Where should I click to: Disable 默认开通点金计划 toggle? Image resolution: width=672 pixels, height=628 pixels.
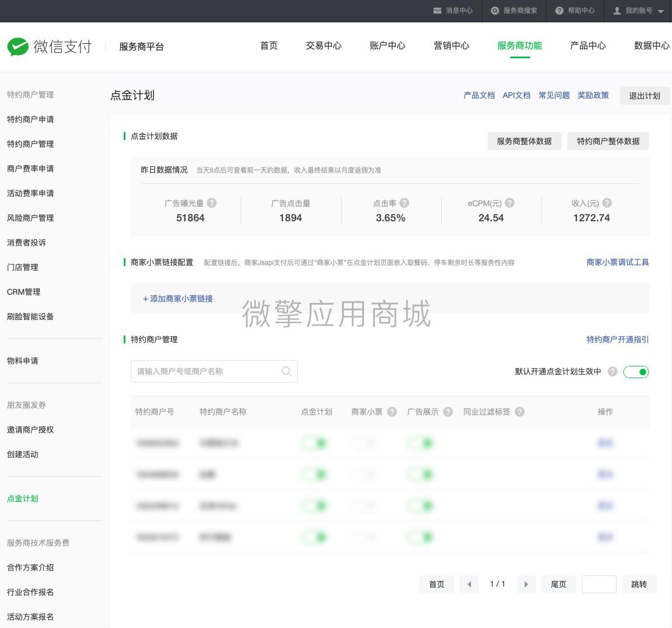[636, 371]
